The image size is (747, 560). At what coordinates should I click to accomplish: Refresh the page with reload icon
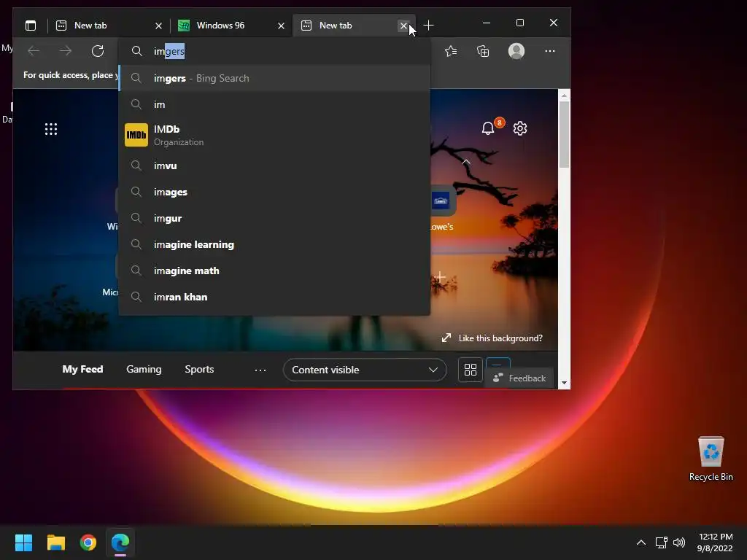pyautogui.click(x=98, y=51)
